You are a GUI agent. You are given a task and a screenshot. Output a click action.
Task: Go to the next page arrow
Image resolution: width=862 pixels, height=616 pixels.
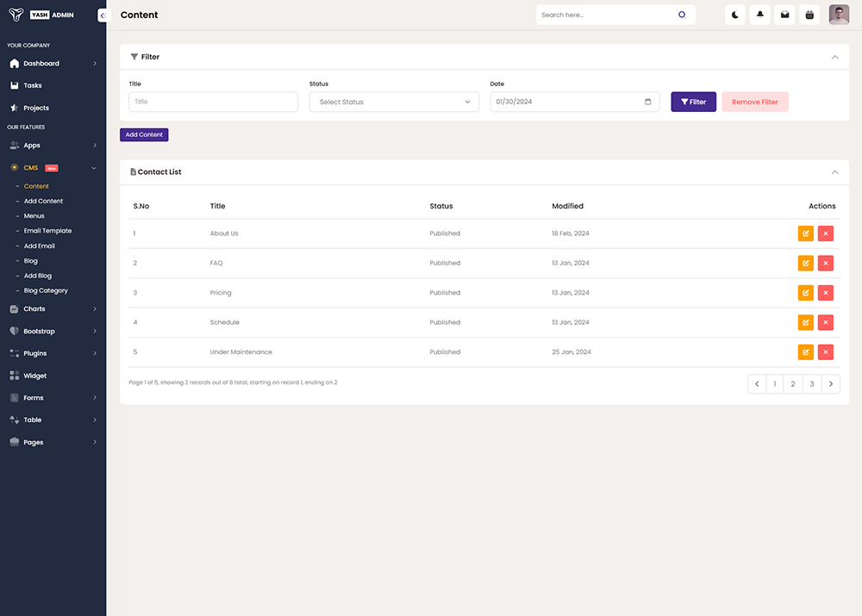831,384
